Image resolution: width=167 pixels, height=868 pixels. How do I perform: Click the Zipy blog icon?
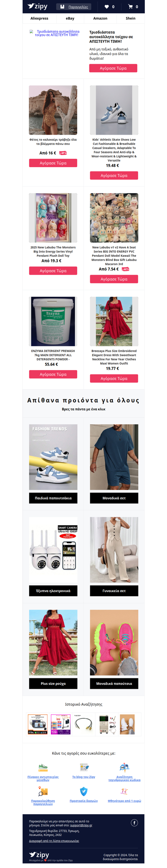coord(83,768)
